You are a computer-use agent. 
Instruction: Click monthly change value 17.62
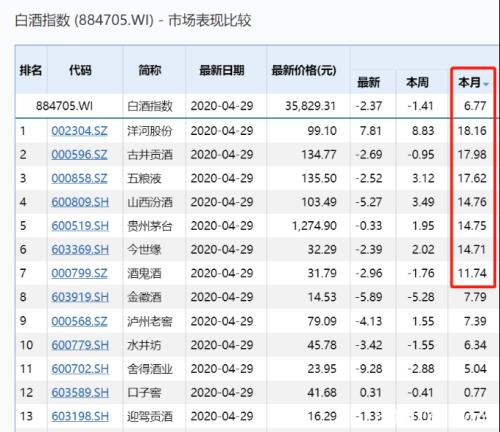(x=472, y=178)
